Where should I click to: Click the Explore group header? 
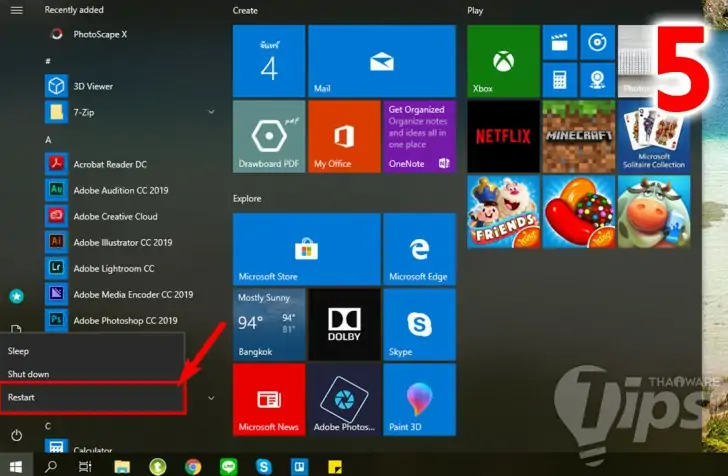[247, 199]
